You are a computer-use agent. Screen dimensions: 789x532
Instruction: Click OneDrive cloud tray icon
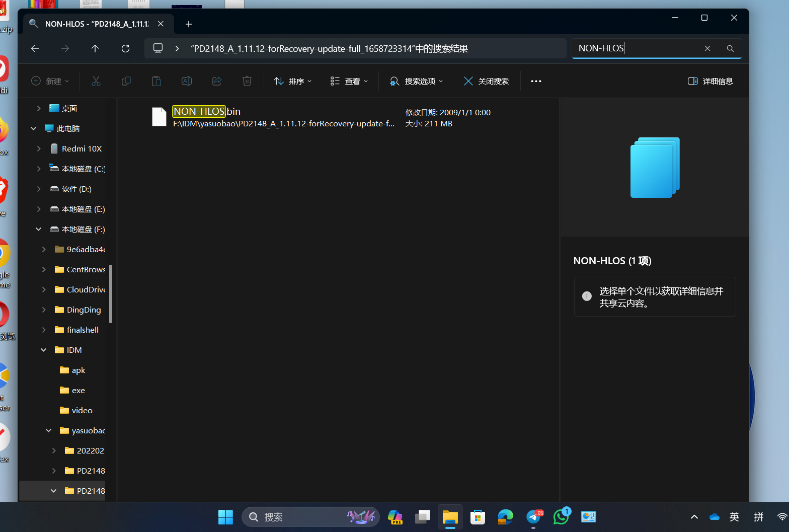(715, 517)
